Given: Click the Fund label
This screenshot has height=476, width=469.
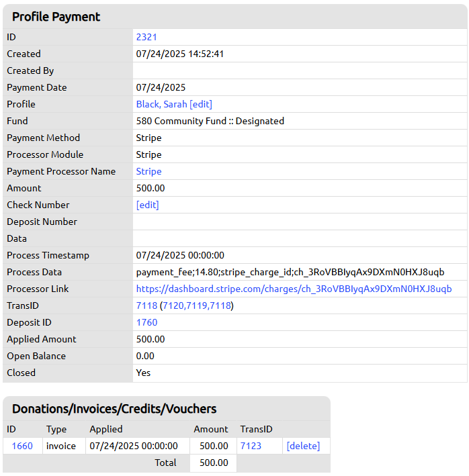Looking at the screenshot, I should pyautogui.click(x=17, y=121).
